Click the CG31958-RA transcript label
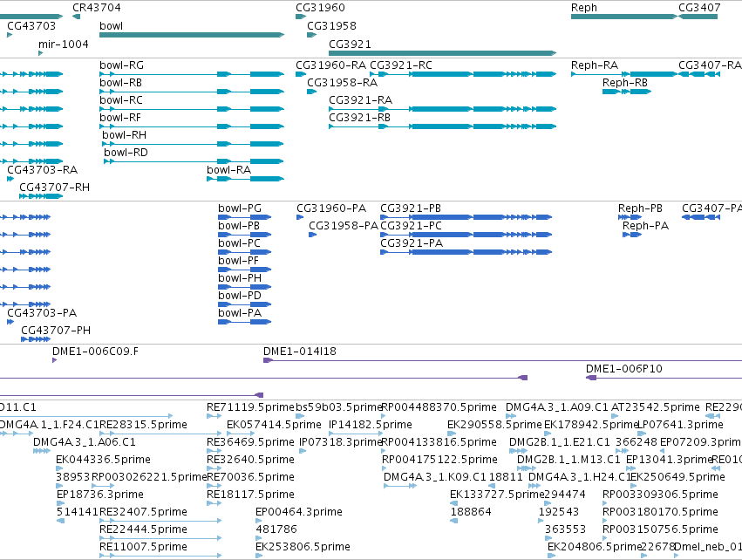The height and width of the screenshot is (560, 742). click(342, 83)
